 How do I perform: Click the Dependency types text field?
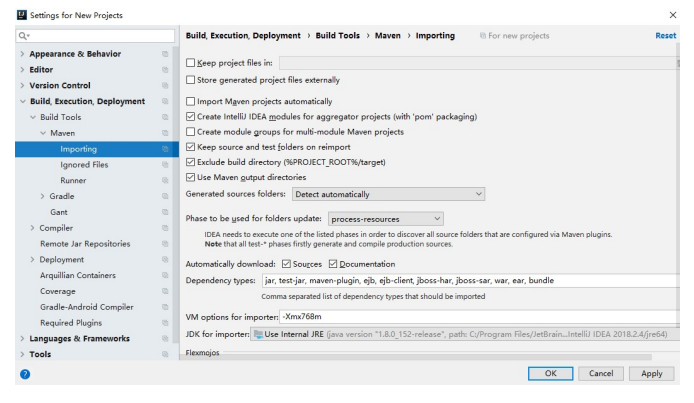point(470,280)
